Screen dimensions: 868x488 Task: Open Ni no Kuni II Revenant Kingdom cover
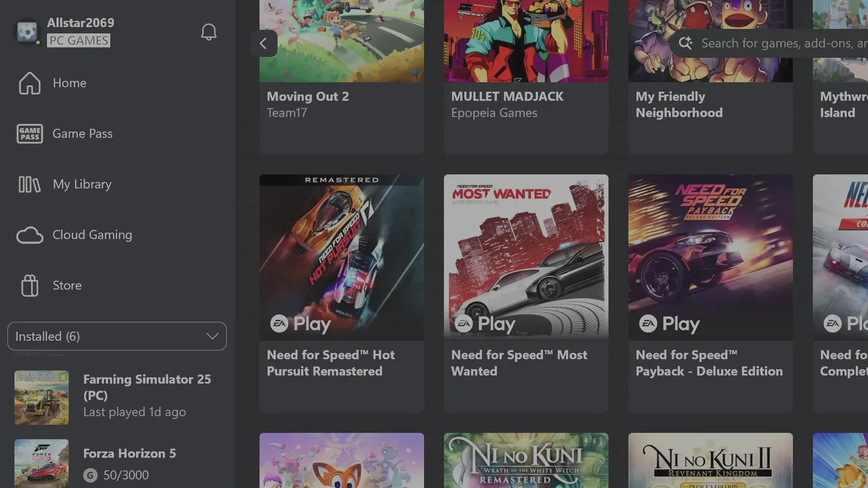coord(711,461)
